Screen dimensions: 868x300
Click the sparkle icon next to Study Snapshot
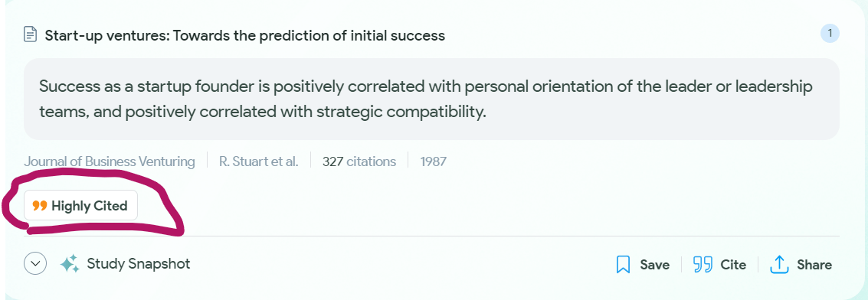point(70,264)
